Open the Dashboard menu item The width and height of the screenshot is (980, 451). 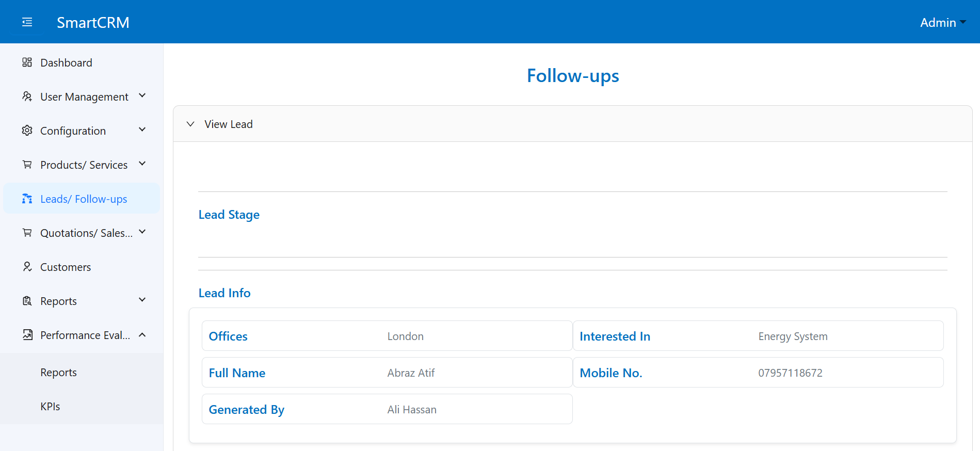(82, 62)
